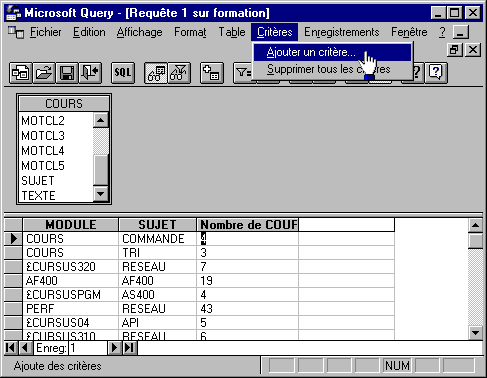Jump to the last record button

click(130, 348)
